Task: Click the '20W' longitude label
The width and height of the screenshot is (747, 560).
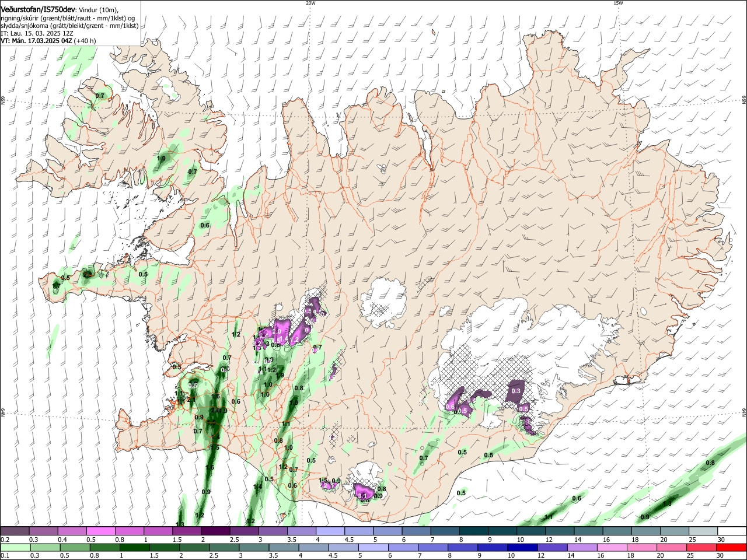Action: (x=310, y=3)
